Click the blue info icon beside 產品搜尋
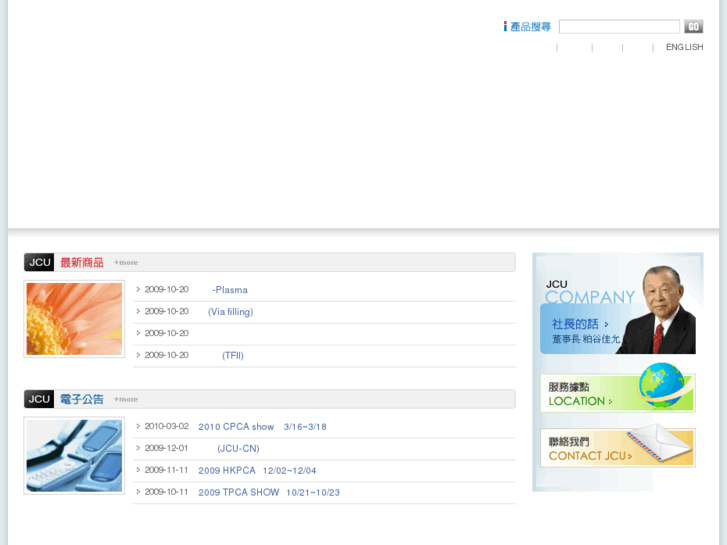 [505, 26]
